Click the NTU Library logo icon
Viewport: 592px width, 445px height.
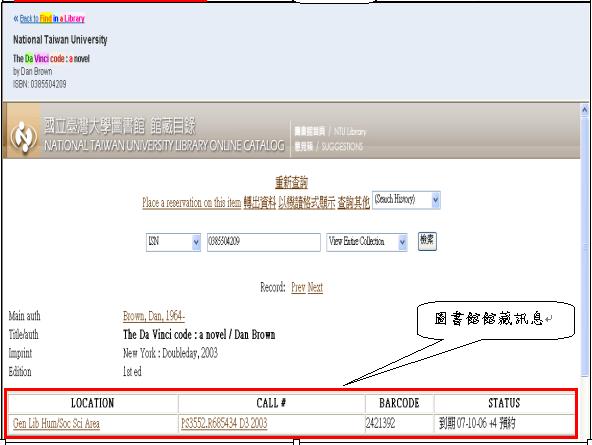[x=23, y=136]
